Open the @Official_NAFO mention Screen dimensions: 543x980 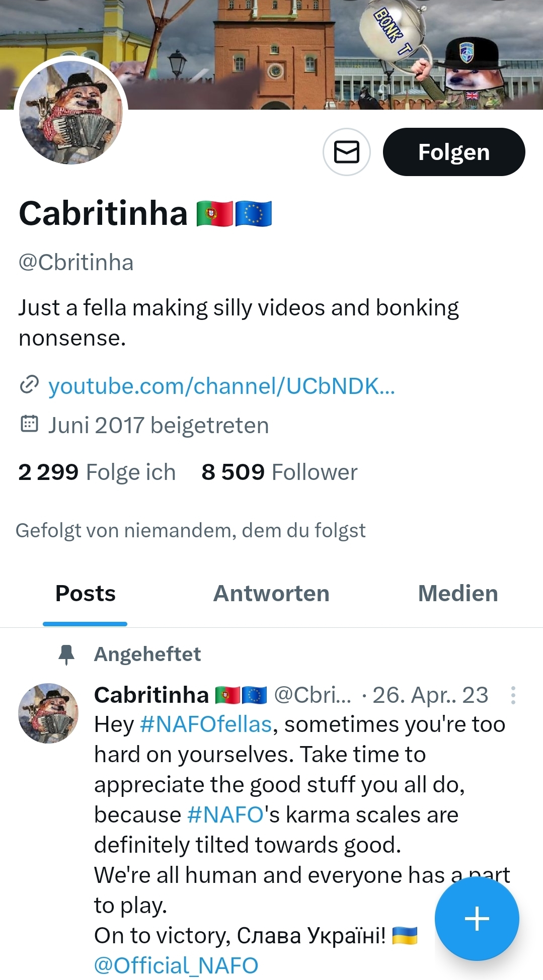pyautogui.click(x=176, y=965)
